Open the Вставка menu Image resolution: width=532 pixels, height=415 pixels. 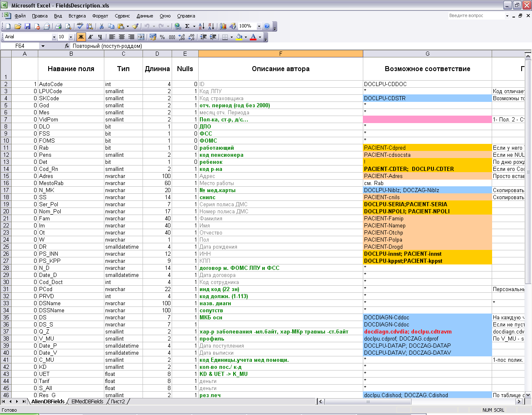(x=77, y=16)
